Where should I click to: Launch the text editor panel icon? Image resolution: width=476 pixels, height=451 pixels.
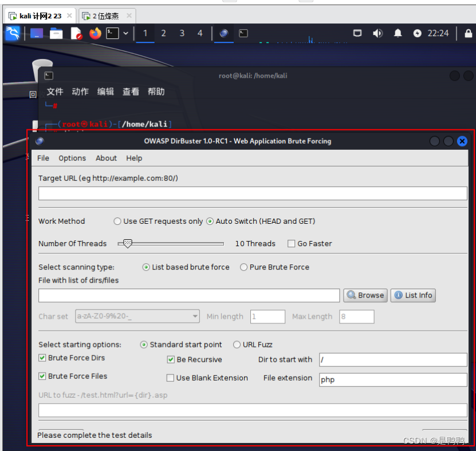tap(76, 33)
